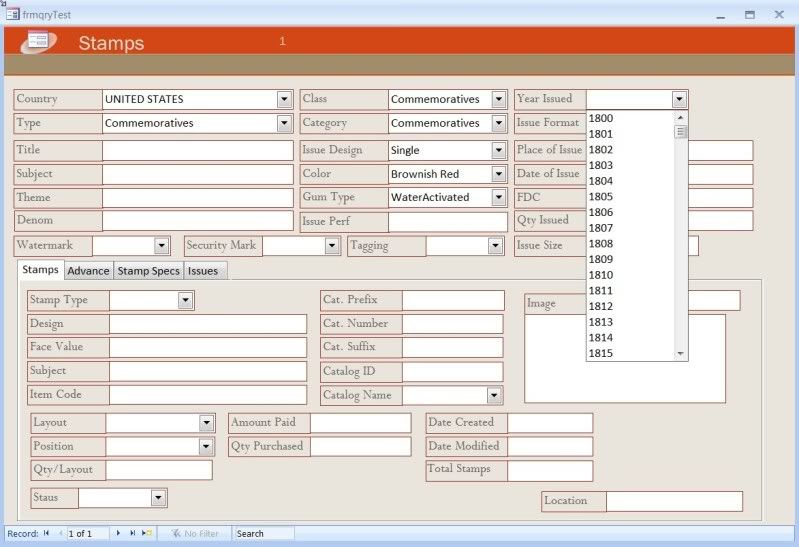Click the No Filter indicator
The image size is (799, 547).
(x=195, y=533)
